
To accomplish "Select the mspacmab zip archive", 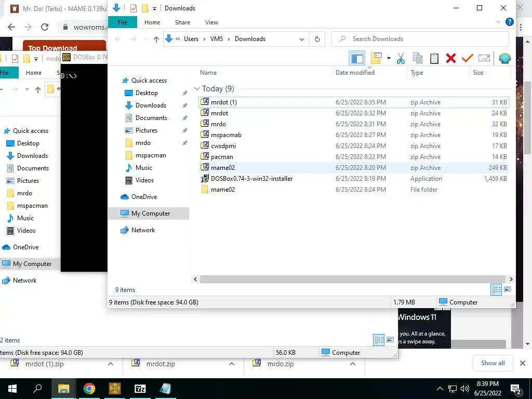I will (x=353, y=135).
